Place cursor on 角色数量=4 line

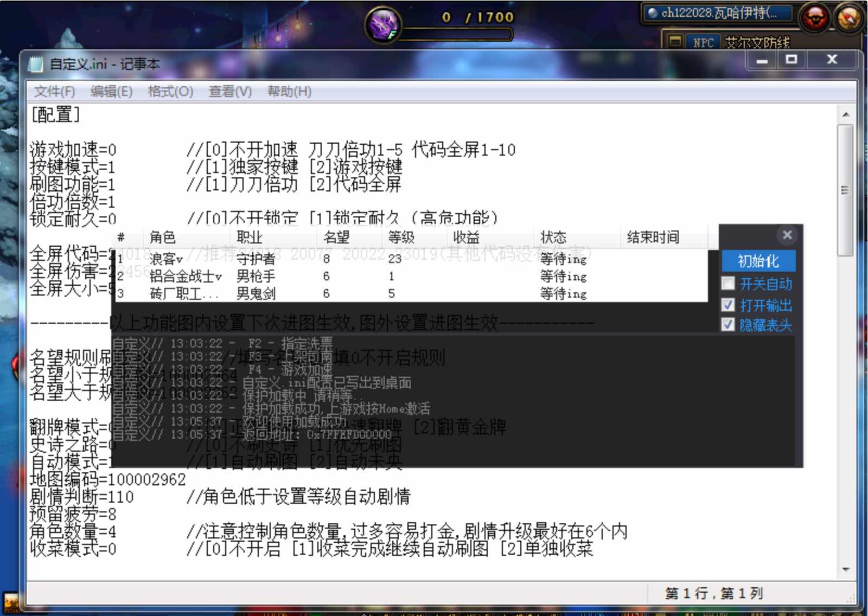73,531
